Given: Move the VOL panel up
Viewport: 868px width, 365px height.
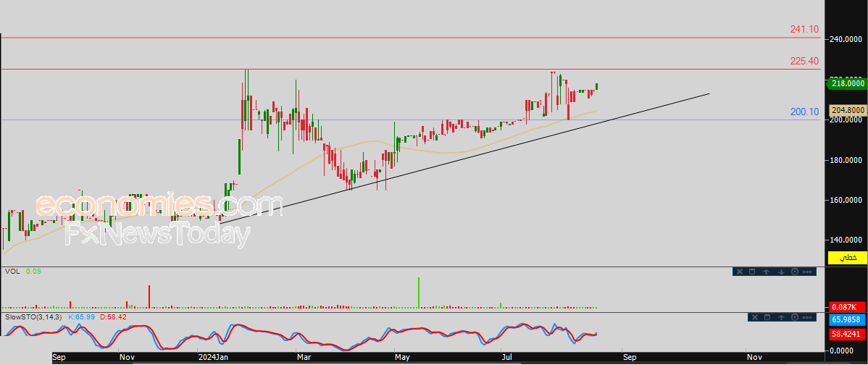Looking at the screenshot, I should click(767, 272).
